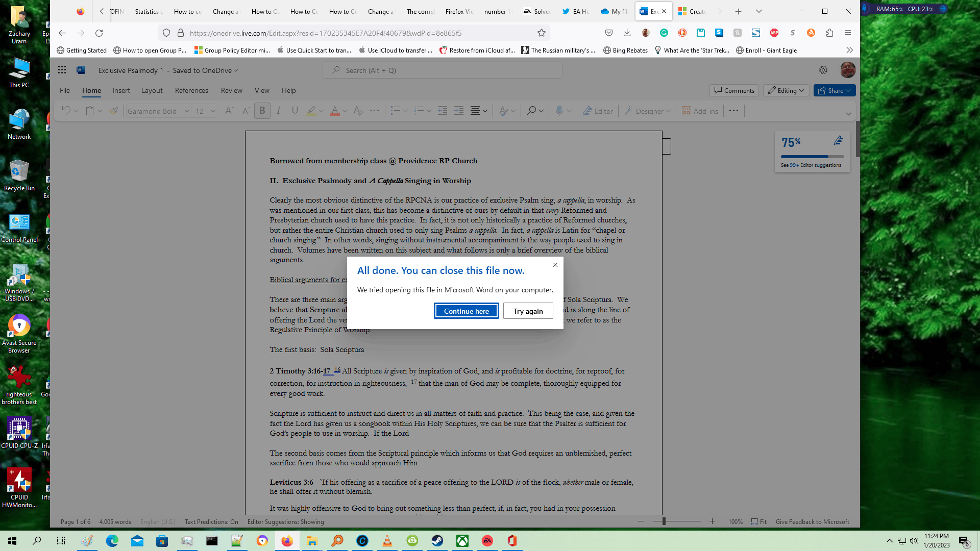Image resolution: width=980 pixels, height=551 pixels.
Task: Click the Continue here button
Action: point(466,311)
